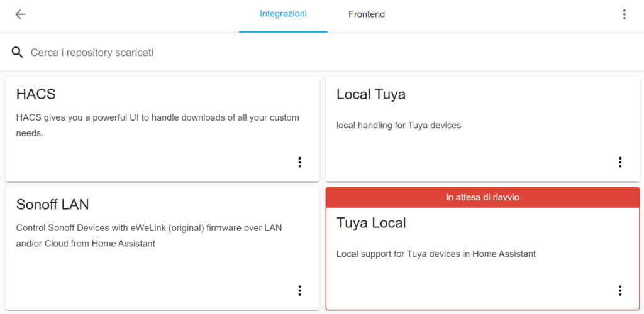Click 'Local support for Tuya devices' description
Image resolution: width=644 pixels, height=314 pixels.
pos(436,254)
